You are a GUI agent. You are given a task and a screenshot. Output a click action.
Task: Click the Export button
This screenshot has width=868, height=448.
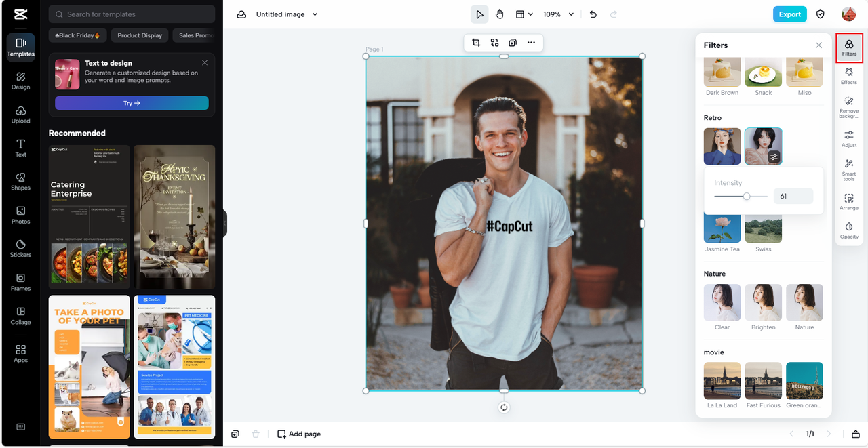pos(790,14)
